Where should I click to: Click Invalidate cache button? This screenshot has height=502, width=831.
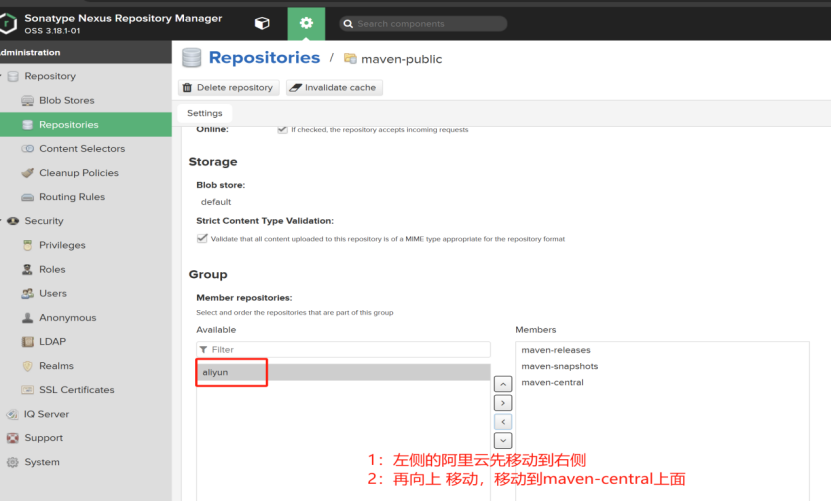334,87
